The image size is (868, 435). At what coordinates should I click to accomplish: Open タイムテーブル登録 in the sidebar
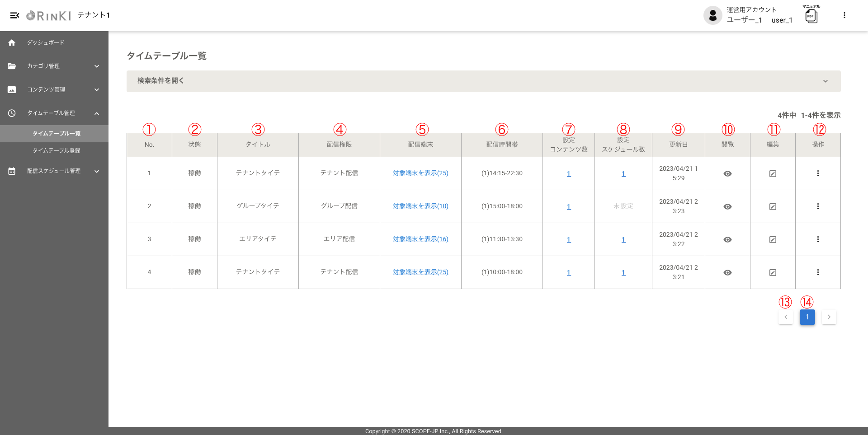pos(57,150)
